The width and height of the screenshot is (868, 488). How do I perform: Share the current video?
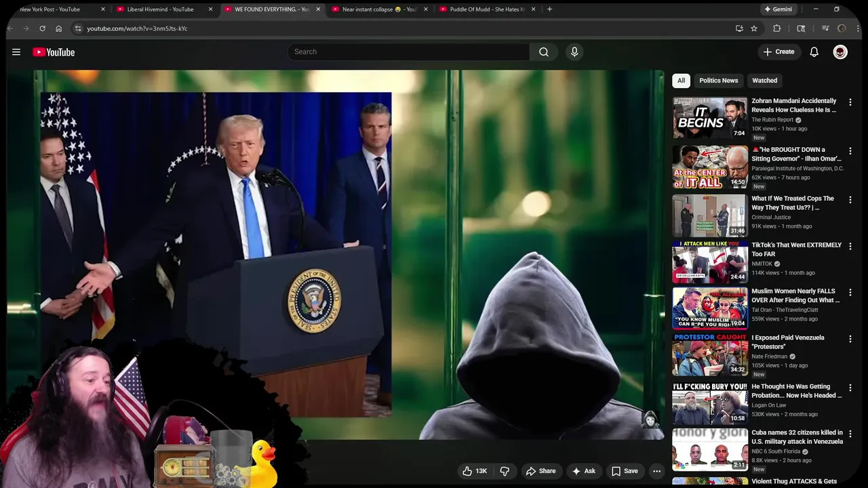pos(541,471)
